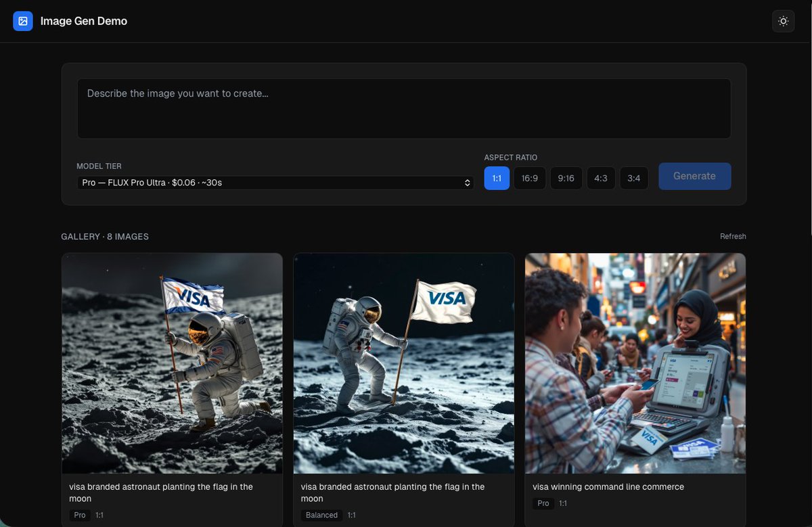Open the first astronaut flag image thumbnail

(172, 363)
